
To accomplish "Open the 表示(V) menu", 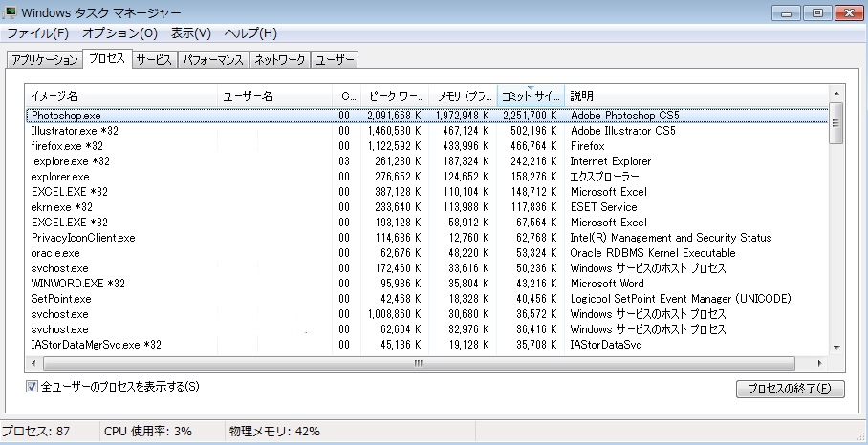I will 191,33.
